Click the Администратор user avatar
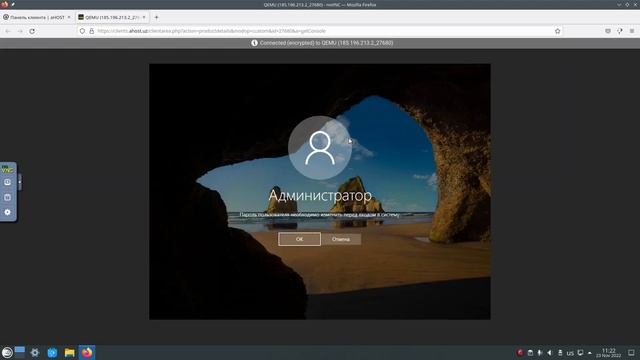The height and width of the screenshot is (360, 640). click(x=320, y=148)
